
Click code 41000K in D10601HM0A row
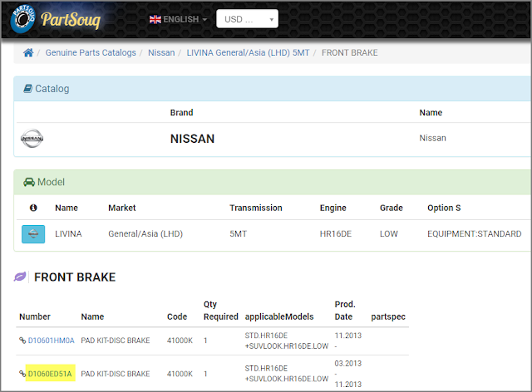pyautogui.click(x=180, y=341)
